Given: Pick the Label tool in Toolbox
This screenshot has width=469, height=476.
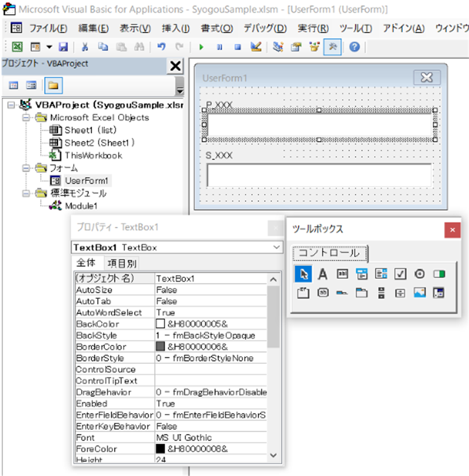Looking at the screenshot, I should coord(323,274).
